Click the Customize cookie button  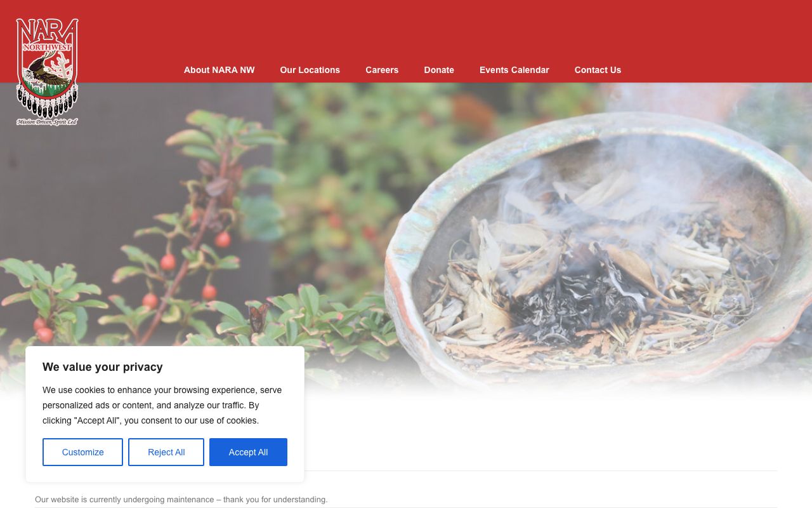(82, 452)
